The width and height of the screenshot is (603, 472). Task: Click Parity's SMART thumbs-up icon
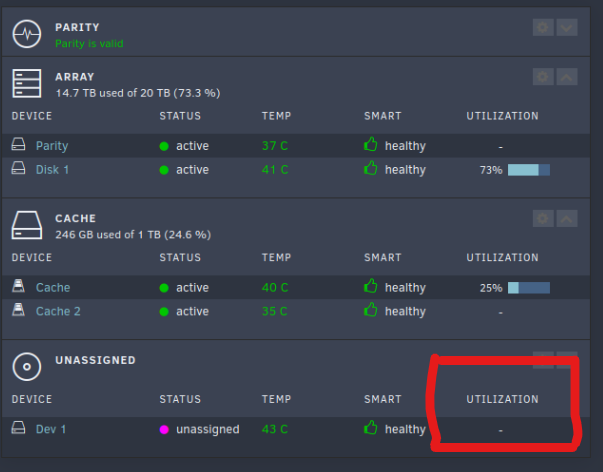[x=371, y=144]
